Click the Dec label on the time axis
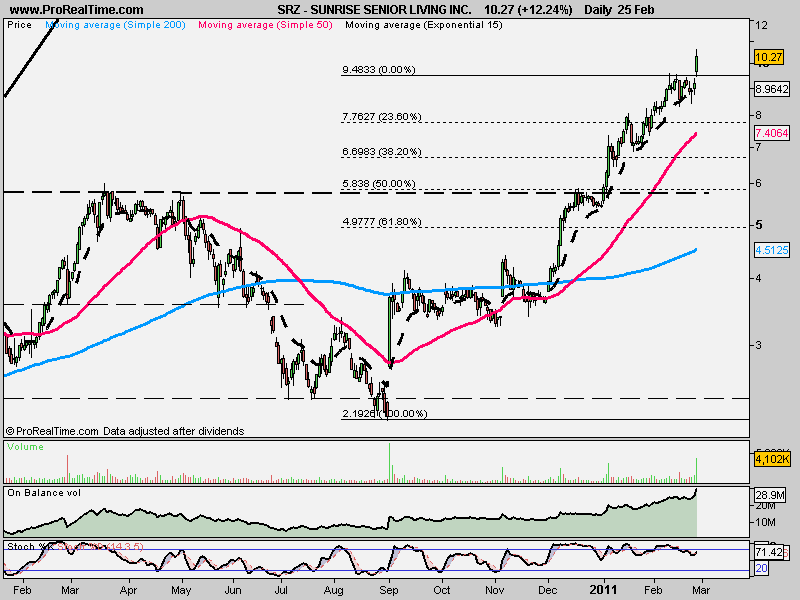The height and width of the screenshot is (600, 800). [548, 590]
